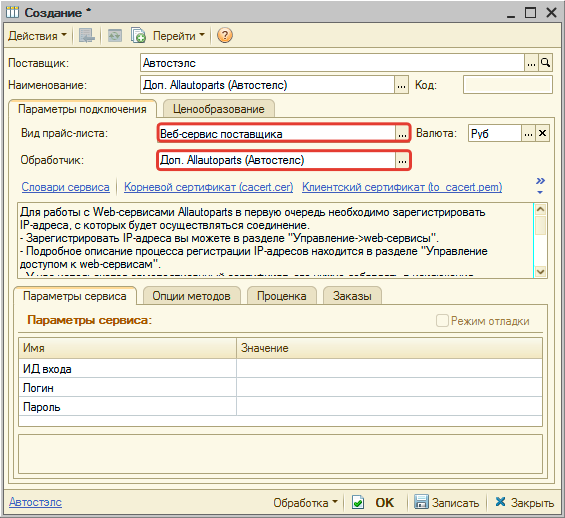Screen dimensions: 565x518
Task: Switch to Проценка tab
Action: (x=282, y=296)
